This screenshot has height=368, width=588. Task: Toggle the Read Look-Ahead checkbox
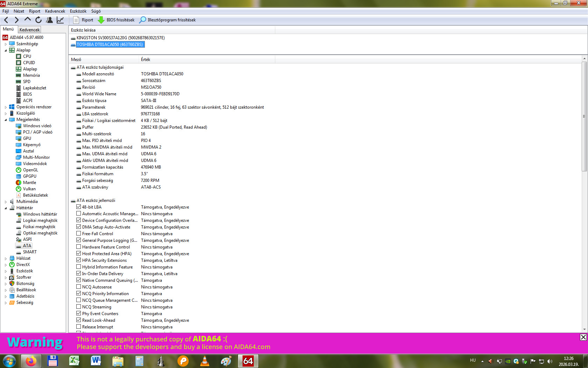click(x=79, y=320)
